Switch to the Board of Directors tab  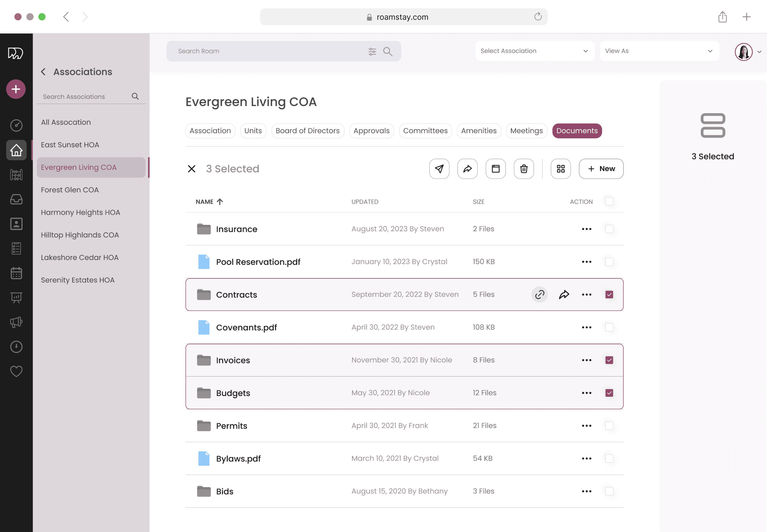point(307,131)
